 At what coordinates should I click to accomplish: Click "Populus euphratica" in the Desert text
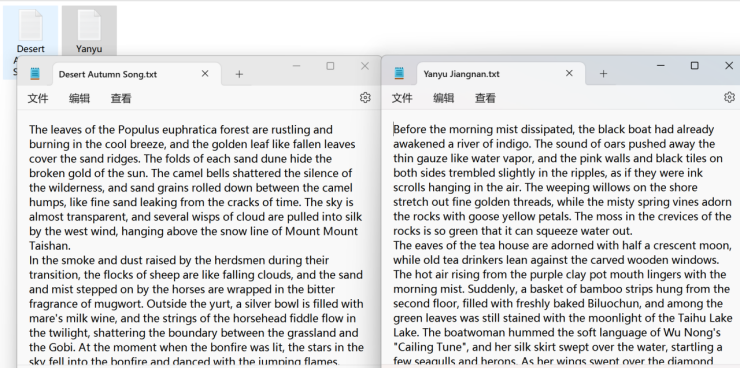pos(168,129)
